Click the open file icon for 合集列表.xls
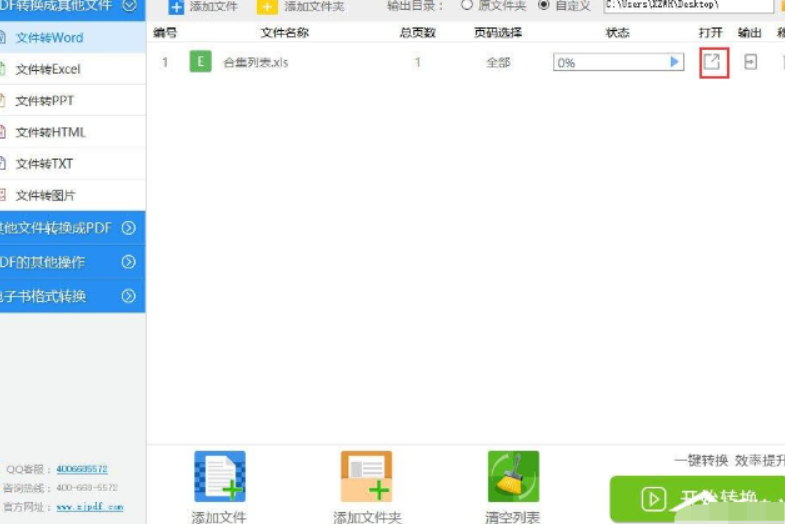This screenshot has width=785, height=524. (711, 62)
